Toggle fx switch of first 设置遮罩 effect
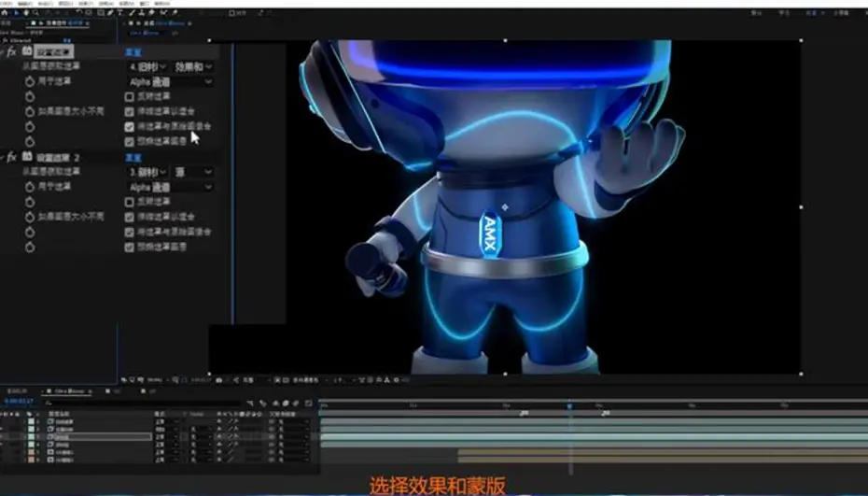The width and height of the screenshot is (868, 496). (x=11, y=51)
